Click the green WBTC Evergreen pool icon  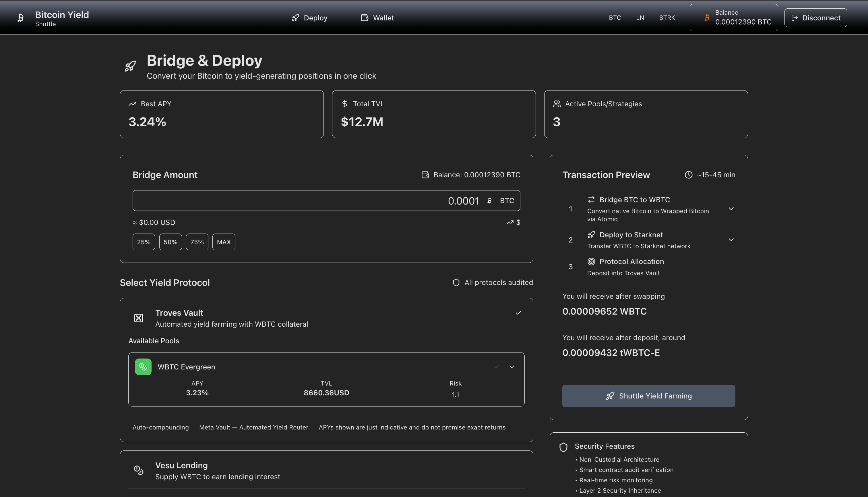pyautogui.click(x=143, y=367)
